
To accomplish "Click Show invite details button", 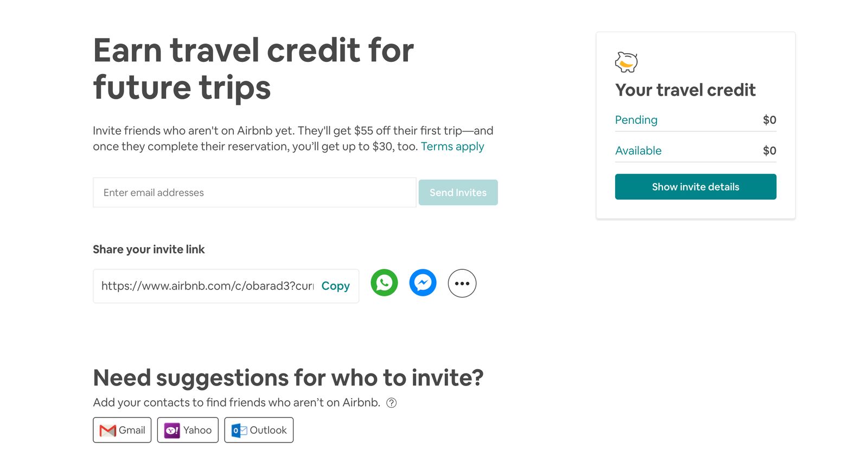I will click(x=695, y=187).
